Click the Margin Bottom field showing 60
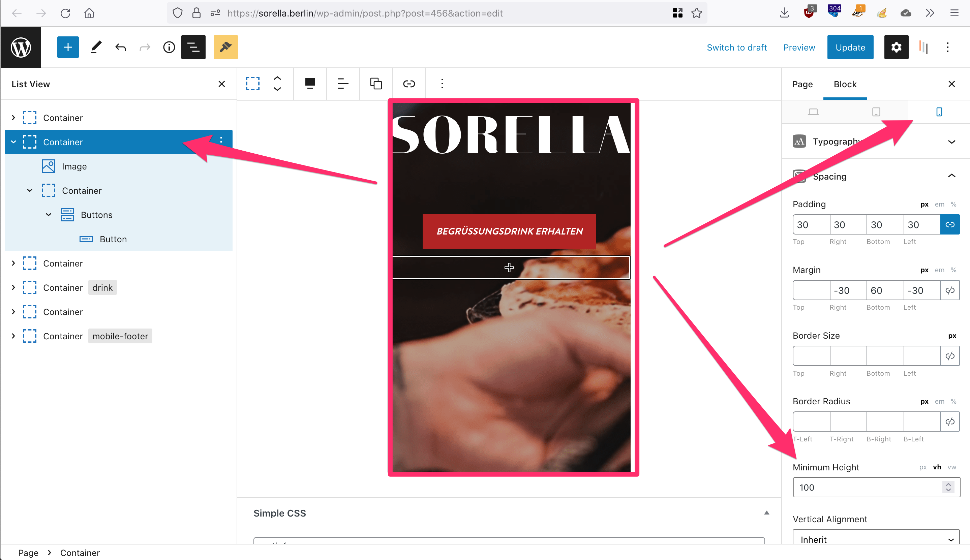 pyautogui.click(x=885, y=290)
